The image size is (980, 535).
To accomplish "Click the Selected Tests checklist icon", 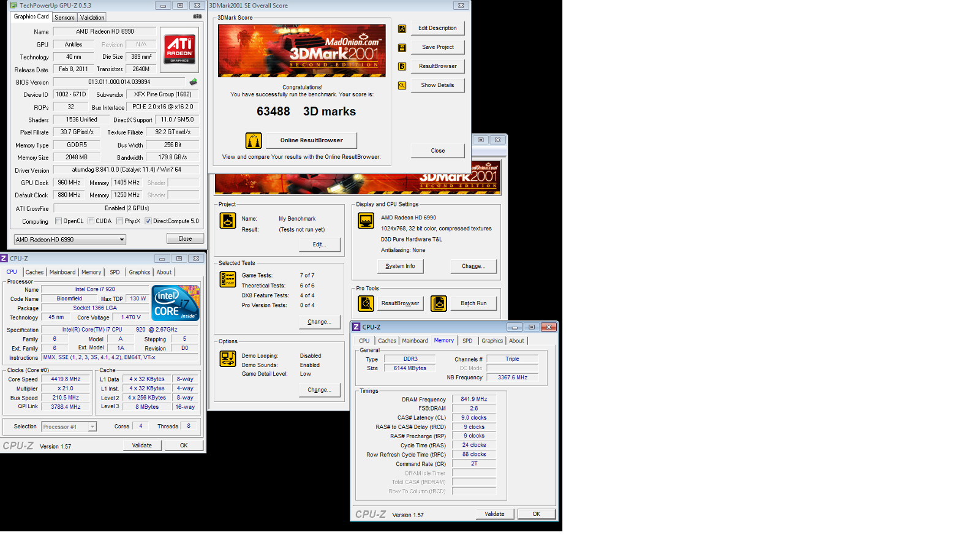I will pos(228,279).
